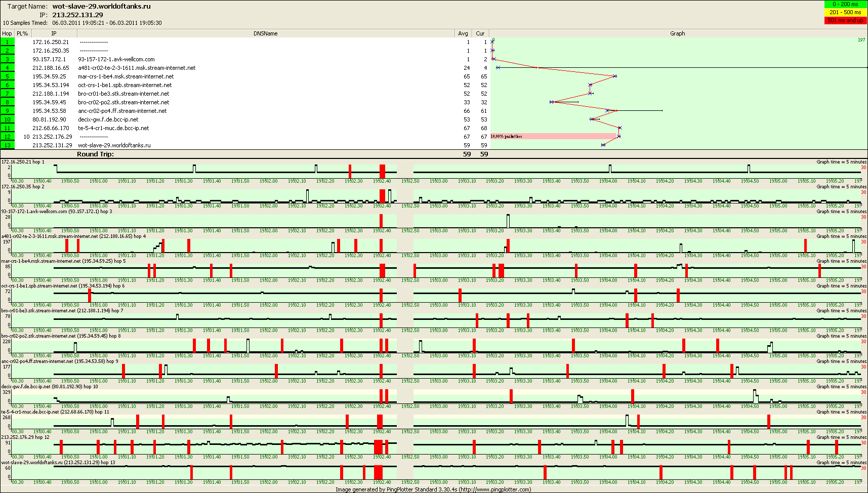Click the 'hop 4' msk.stream-internet.net timeline title
868x493 pixels.
pyautogui.click(x=73, y=236)
